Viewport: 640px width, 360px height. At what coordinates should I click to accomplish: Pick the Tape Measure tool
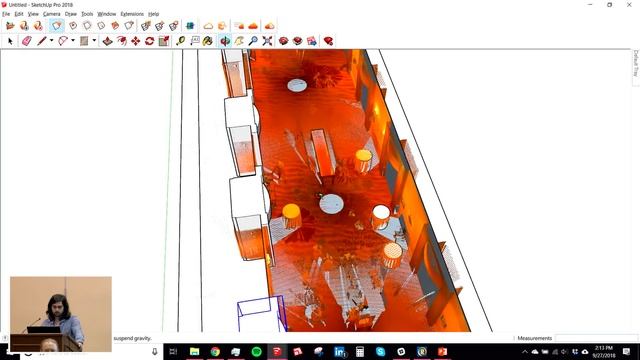(180, 41)
